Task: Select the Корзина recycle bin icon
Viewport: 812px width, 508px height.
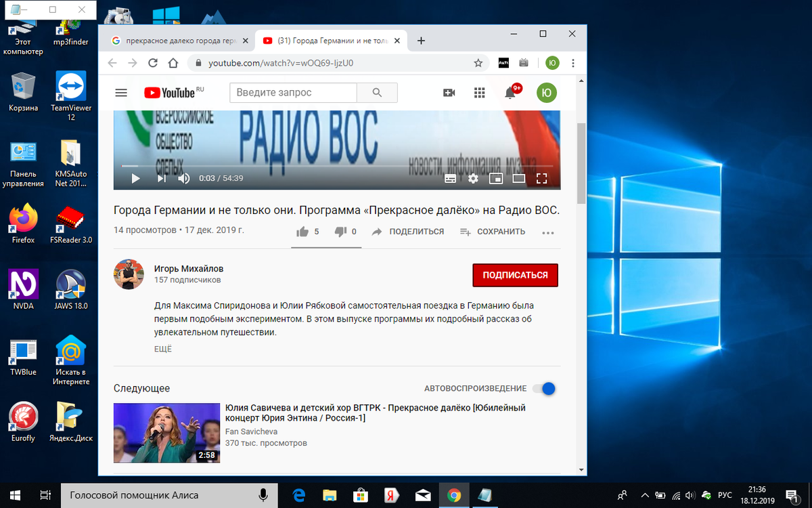Action: (24, 92)
